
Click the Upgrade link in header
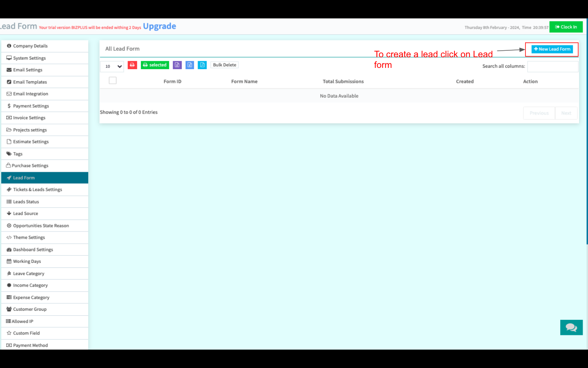click(159, 27)
